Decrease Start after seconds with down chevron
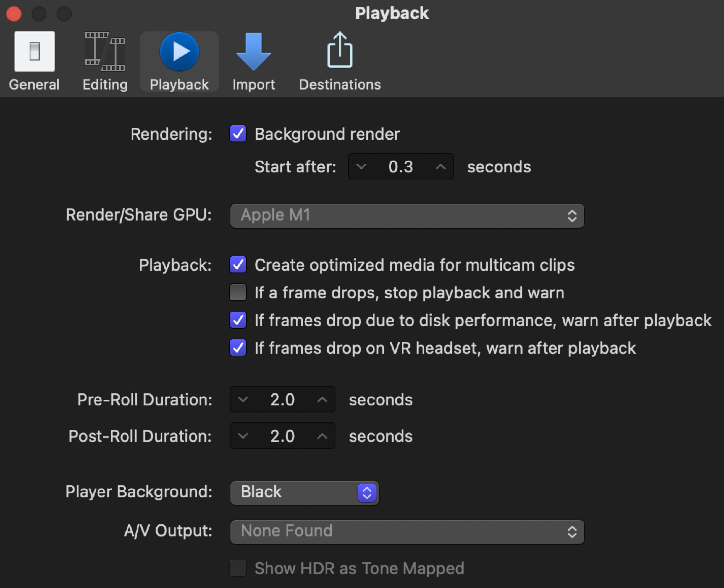 click(x=361, y=166)
